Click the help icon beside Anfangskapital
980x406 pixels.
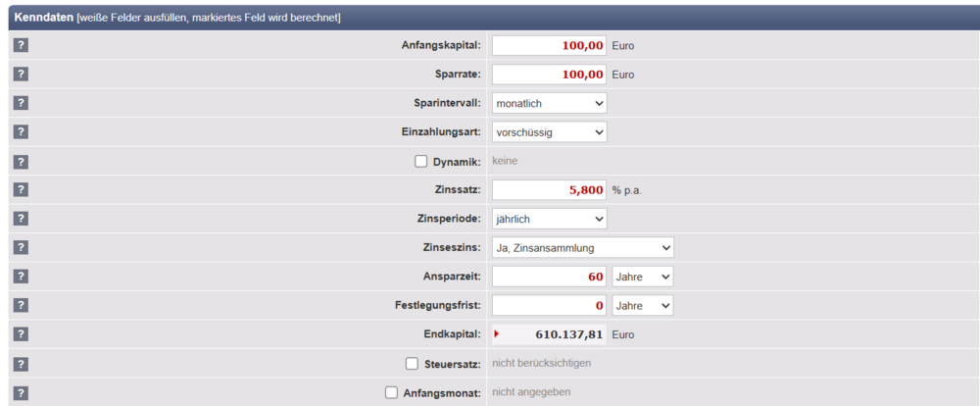click(21, 45)
